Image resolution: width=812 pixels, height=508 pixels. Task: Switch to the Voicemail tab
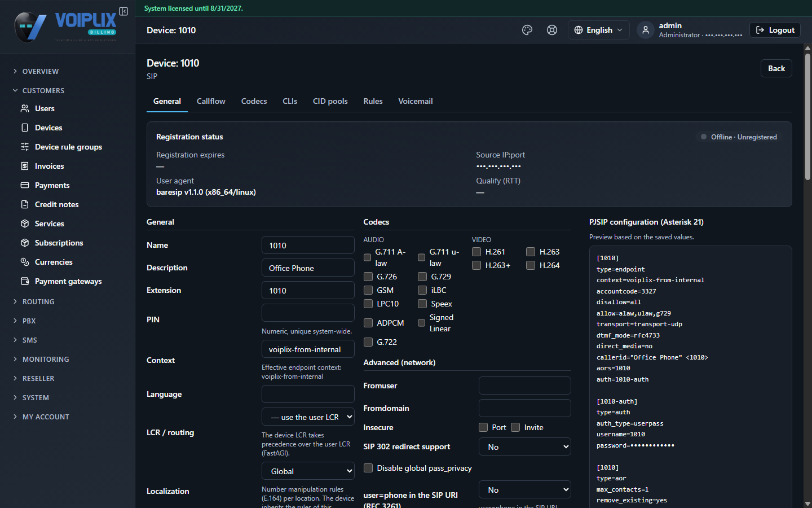click(x=416, y=101)
